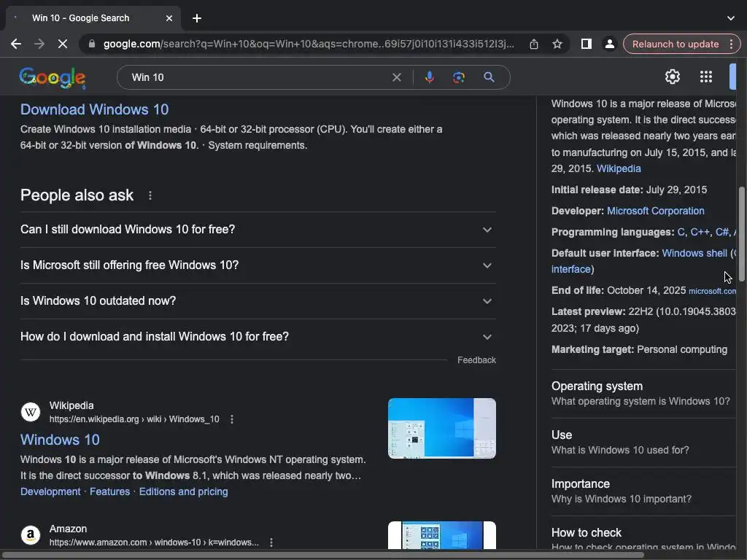
Task: Expand 'How do I download and install Windows 10'
Action: point(258,337)
